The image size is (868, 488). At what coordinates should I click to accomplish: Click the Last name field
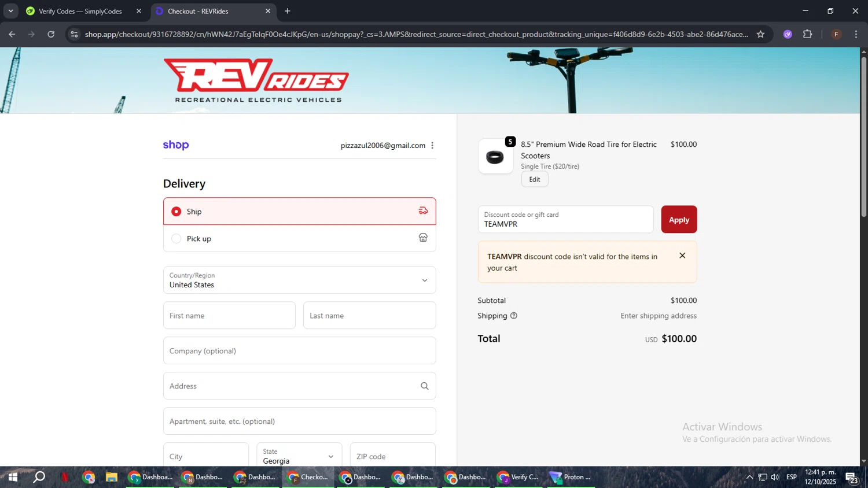coord(369,315)
